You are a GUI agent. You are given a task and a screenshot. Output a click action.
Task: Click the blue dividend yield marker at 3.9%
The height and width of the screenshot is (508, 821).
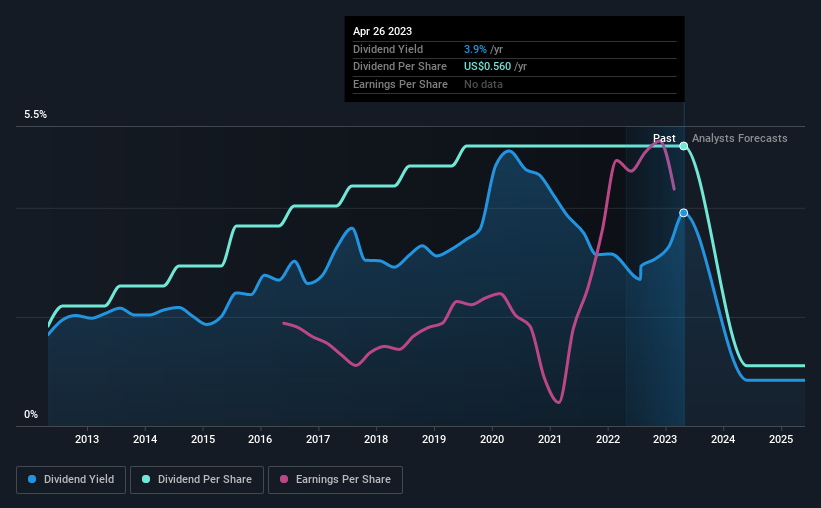[x=684, y=213]
